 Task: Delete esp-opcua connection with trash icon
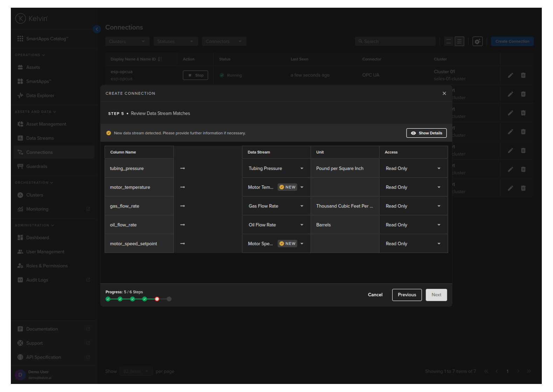coord(523,75)
